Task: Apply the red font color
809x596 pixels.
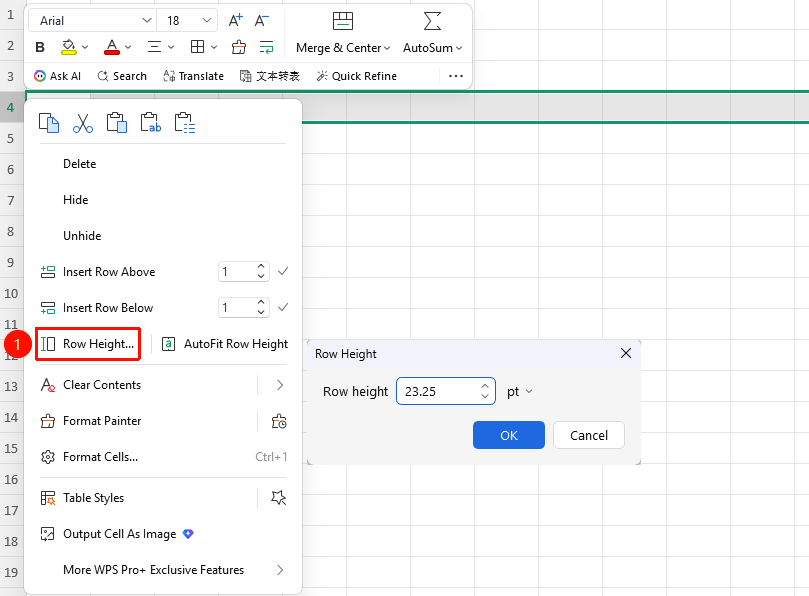Action: pos(112,47)
